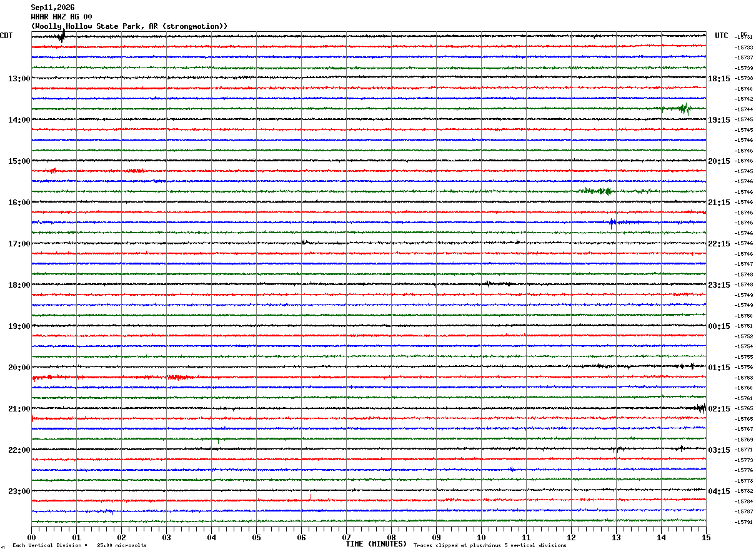The height and width of the screenshot is (554, 756).
Task: Select the UTC timezone label
Action: point(722,36)
